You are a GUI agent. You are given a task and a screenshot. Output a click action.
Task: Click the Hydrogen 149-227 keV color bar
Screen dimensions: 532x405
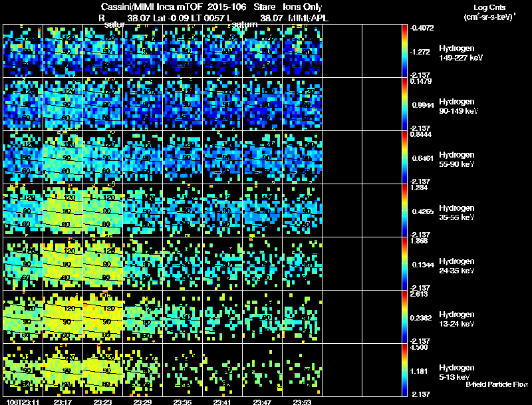point(404,51)
